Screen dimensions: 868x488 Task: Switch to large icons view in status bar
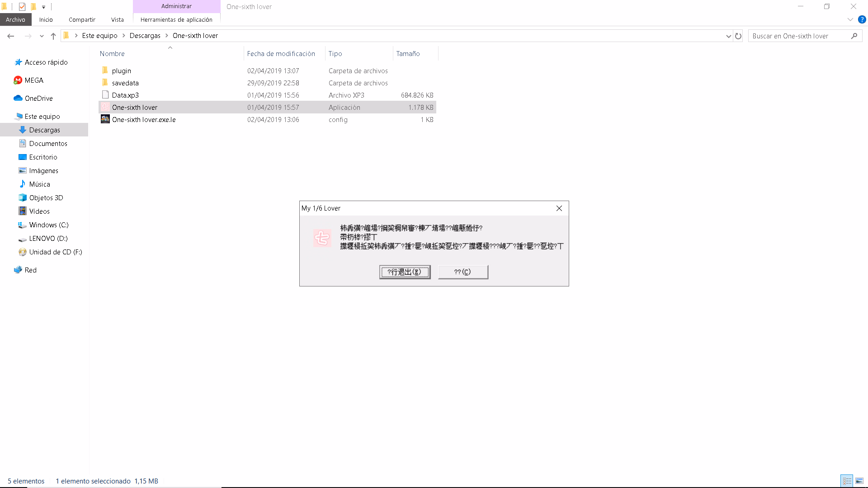[x=859, y=481]
